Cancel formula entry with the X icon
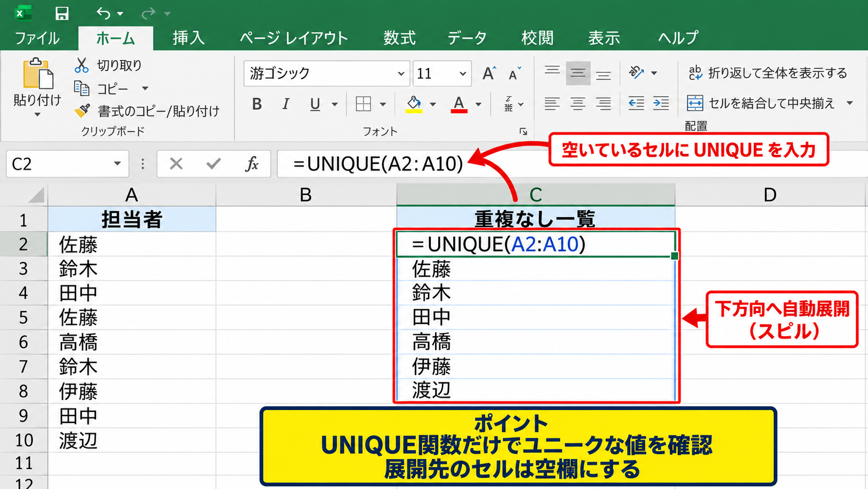Screen dimensions: 868x489 176,164
